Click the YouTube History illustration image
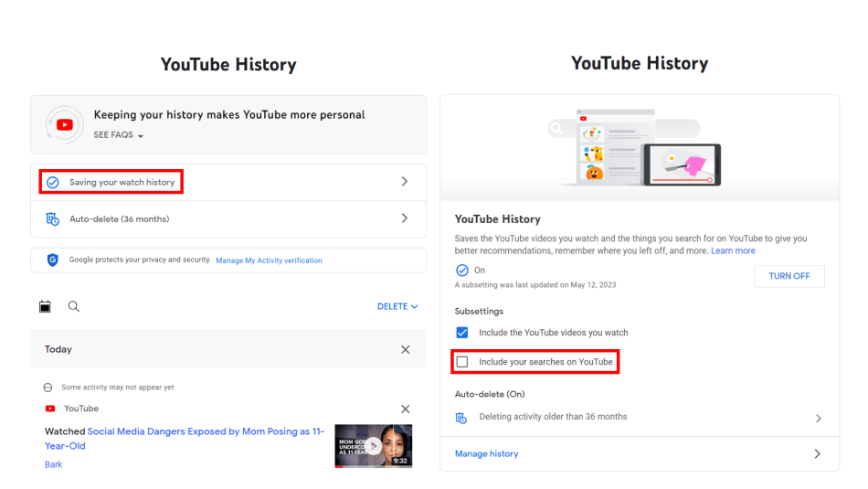868x489 pixels. point(640,148)
